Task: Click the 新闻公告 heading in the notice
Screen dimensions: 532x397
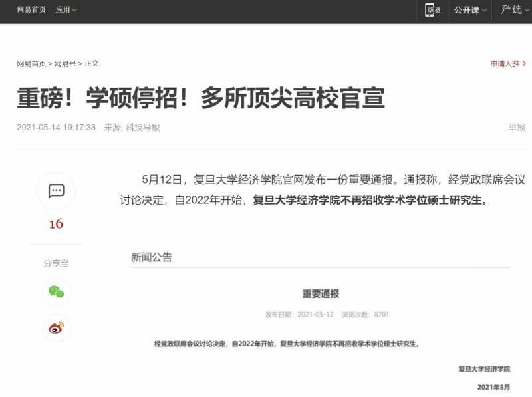Action: (x=152, y=257)
